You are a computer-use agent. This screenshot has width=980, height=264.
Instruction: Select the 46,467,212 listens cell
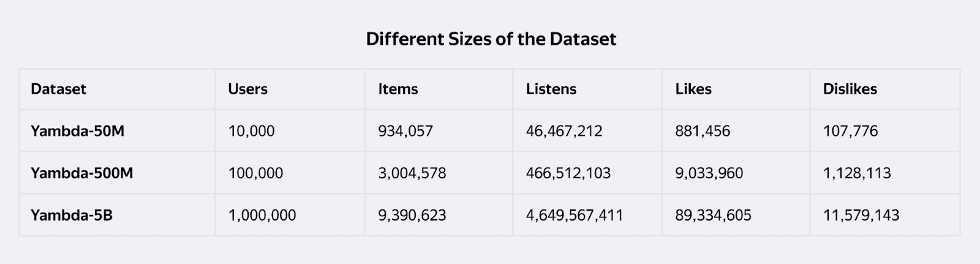click(x=563, y=131)
